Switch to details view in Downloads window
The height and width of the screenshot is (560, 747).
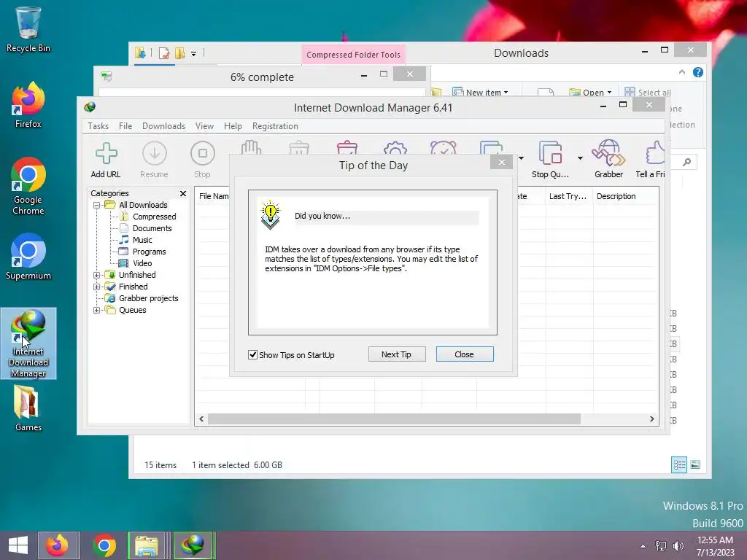pyautogui.click(x=679, y=464)
